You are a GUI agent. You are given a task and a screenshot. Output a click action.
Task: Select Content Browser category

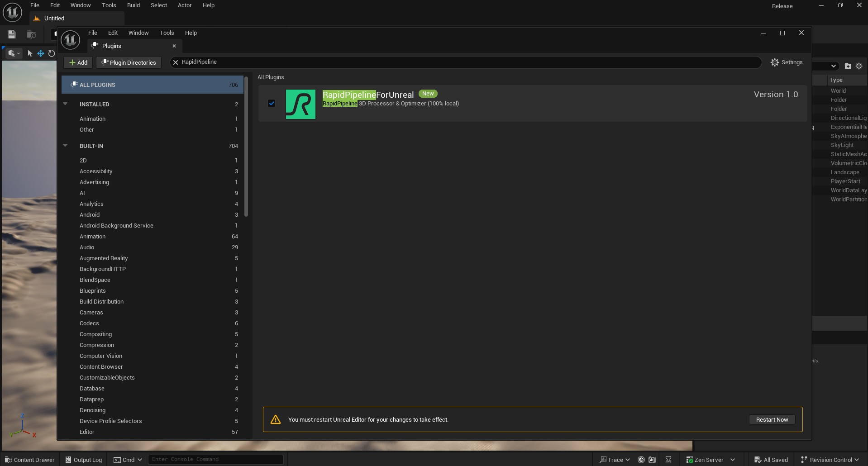pyautogui.click(x=153, y=366)
